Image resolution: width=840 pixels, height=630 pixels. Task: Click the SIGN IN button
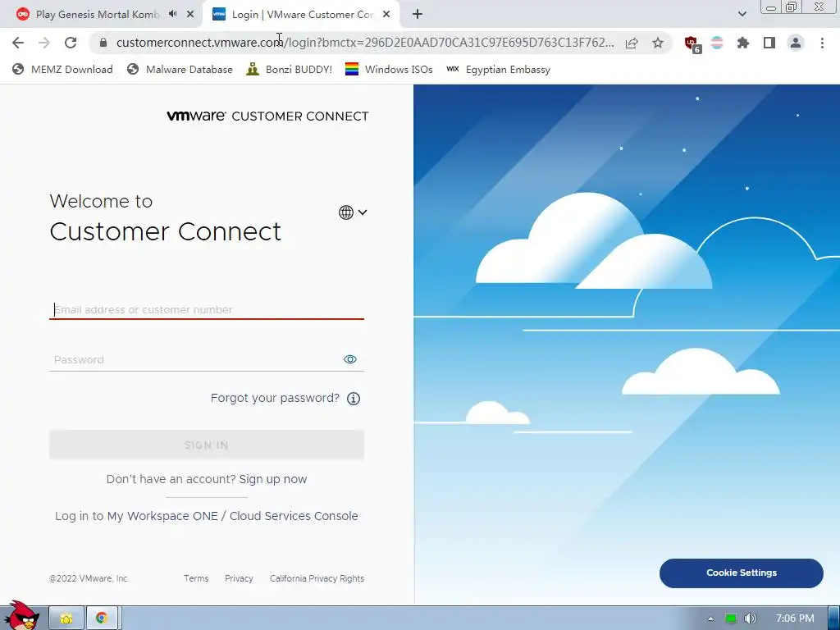coord(206,445)
